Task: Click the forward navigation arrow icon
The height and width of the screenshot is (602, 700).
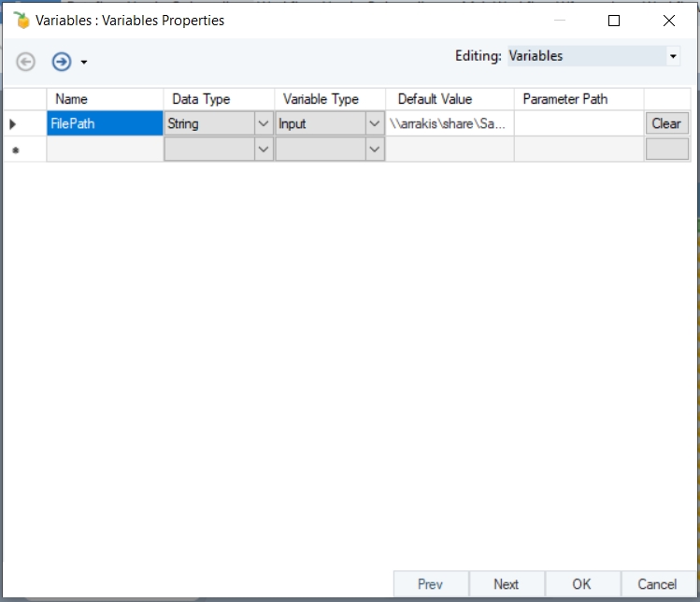Action: tap(62, 62)
